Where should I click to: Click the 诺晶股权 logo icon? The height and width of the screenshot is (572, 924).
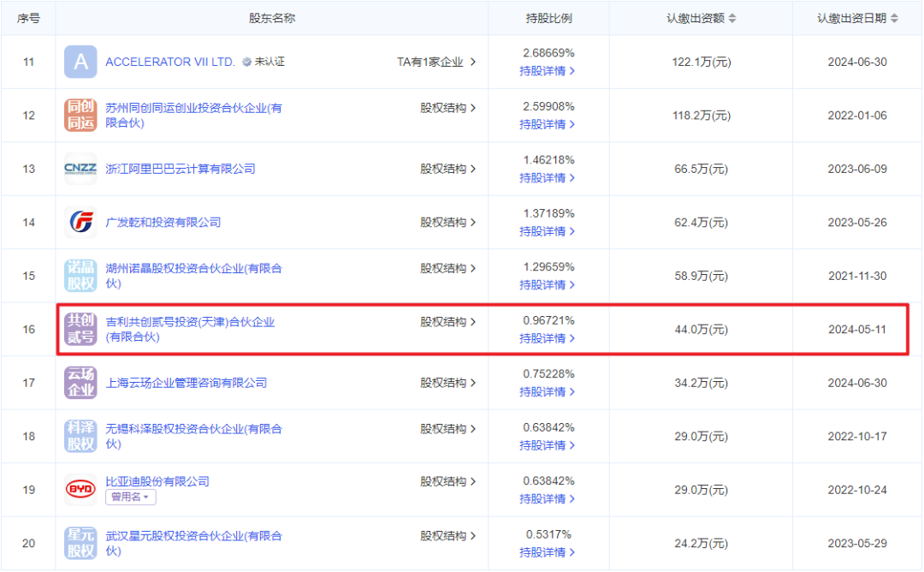click(80, 276)
